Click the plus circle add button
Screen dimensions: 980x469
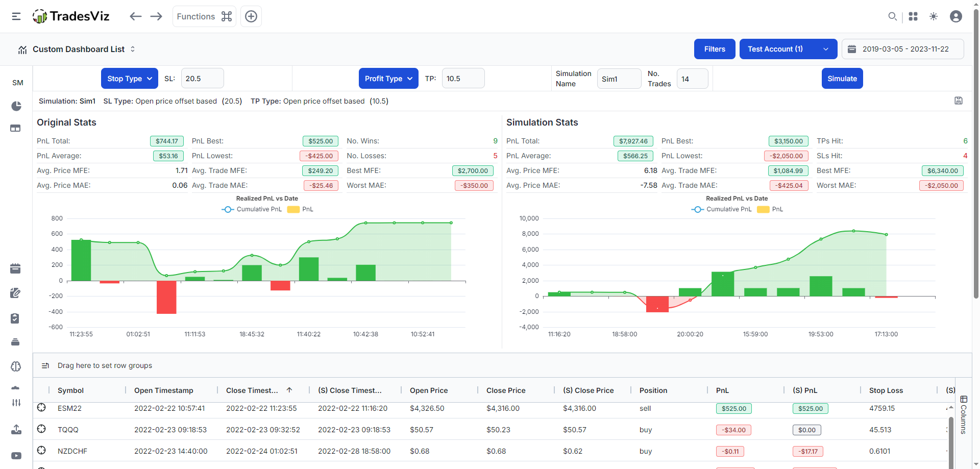pos(251,16)
